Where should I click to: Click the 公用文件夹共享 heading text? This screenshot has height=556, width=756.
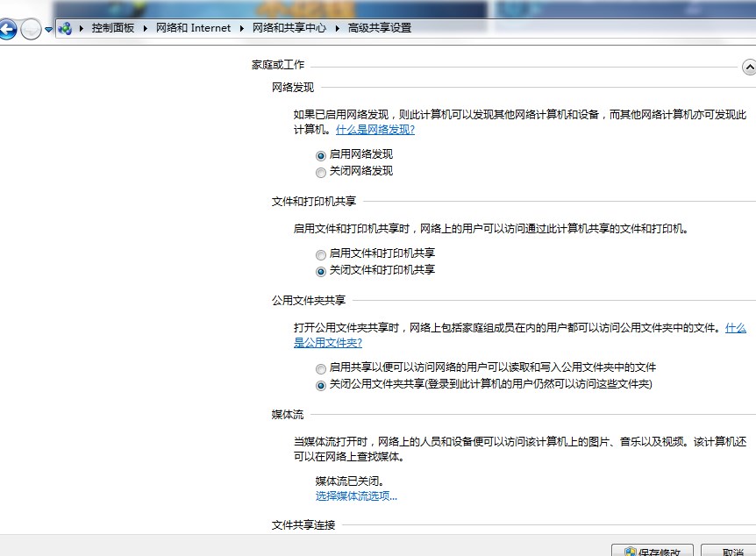click(x=309, y=301)
